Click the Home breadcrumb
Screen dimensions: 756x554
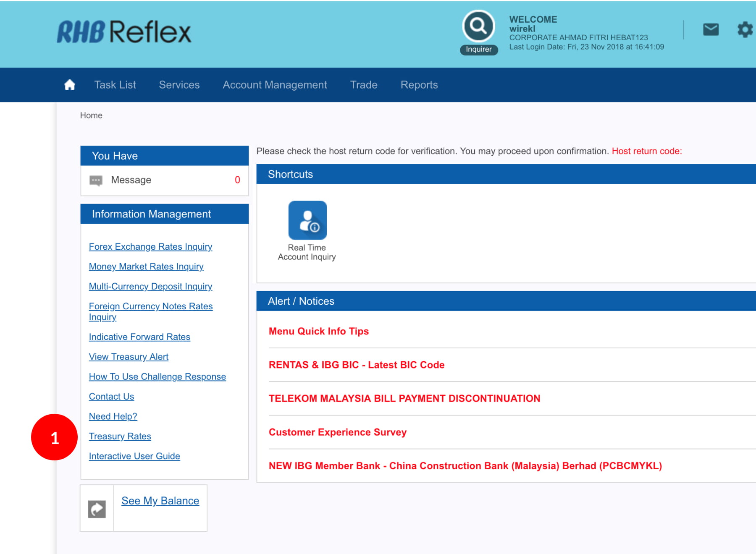coord(91,115)
